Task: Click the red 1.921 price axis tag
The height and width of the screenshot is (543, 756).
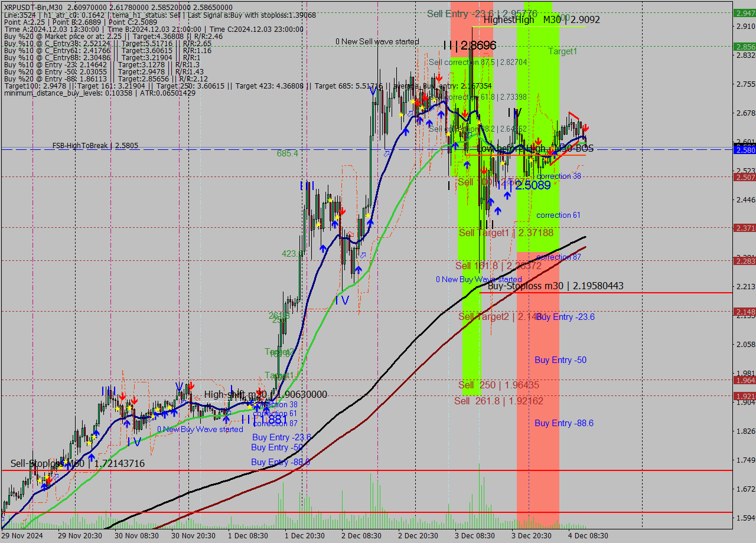Action: click(x=744, y=396)
